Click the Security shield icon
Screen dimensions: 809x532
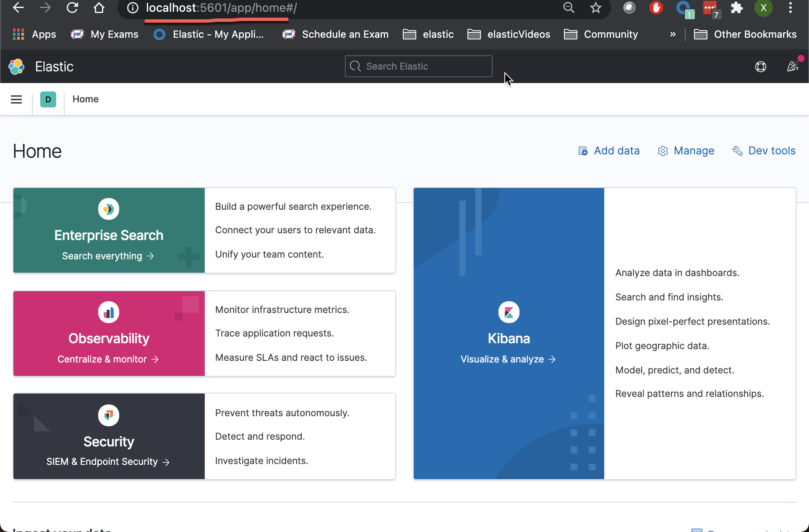pos(109,415)
